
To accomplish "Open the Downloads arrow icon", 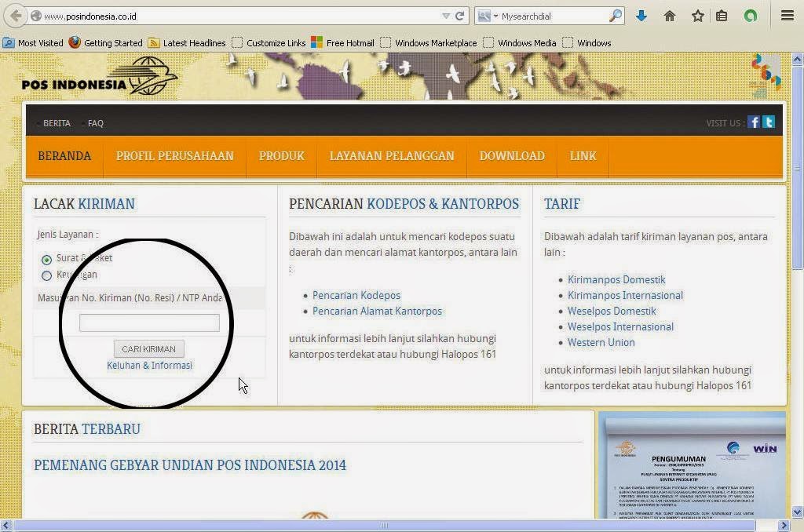I will (641, 16).
